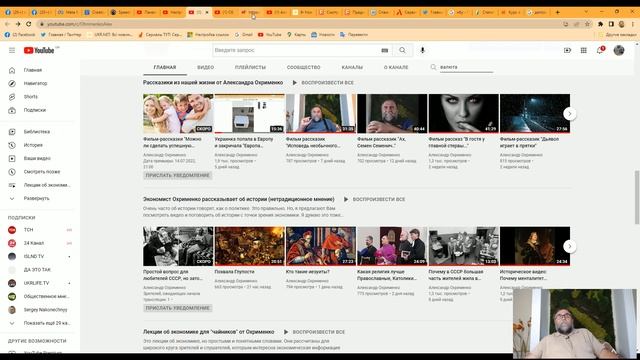
Task: Bookmark this page with the star icon
Action: click(x=587, y=24)
